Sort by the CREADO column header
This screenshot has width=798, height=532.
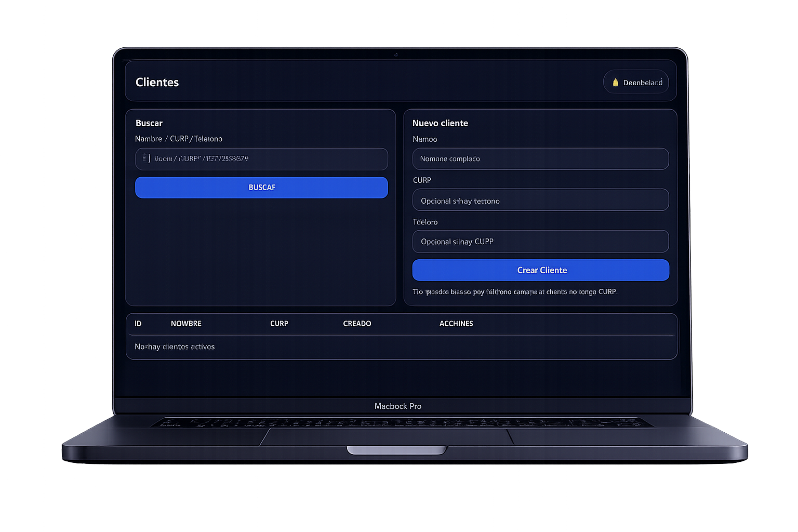tap(357, 324)
